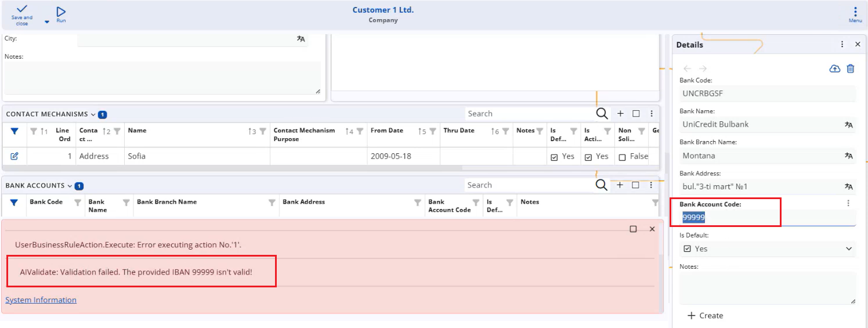Check the Non Solicitation False checkbox
Image resolution: width=868 pixels, height=328 pixels.
[622, 157]
